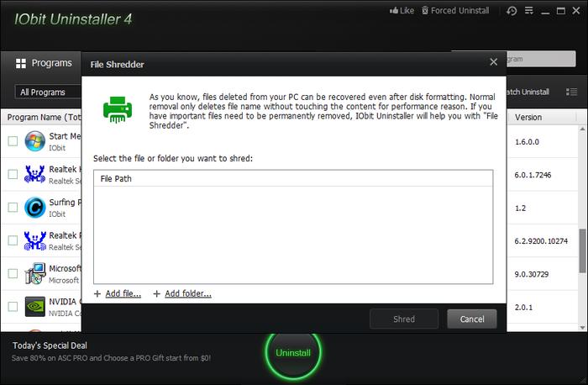This screenshot has width=588, height=385.
Task: Click the Realtek crab icon, version 6.2.9200.10274
Action: click(35, 240)
